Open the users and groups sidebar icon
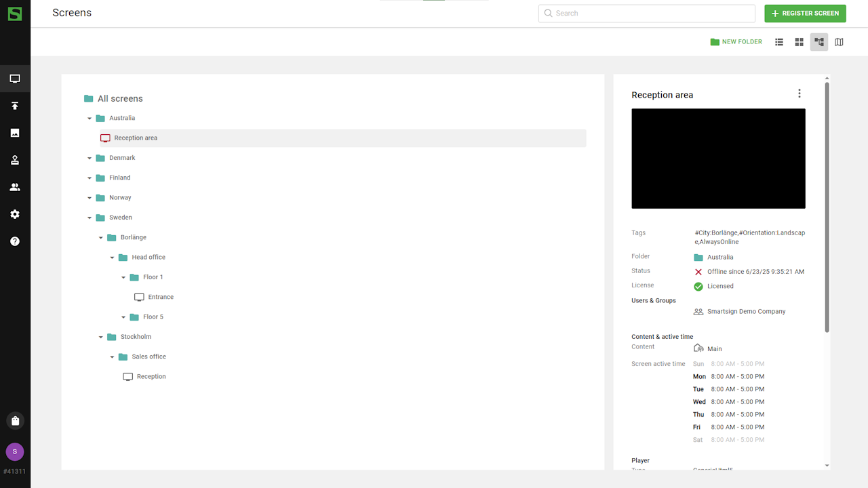 click(15, 187)
